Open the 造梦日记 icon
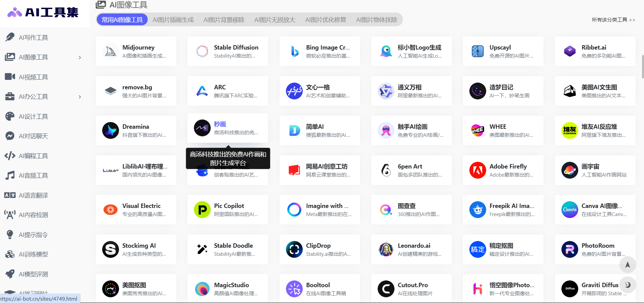Screen dimensions: 644x303 pos(478,91)
